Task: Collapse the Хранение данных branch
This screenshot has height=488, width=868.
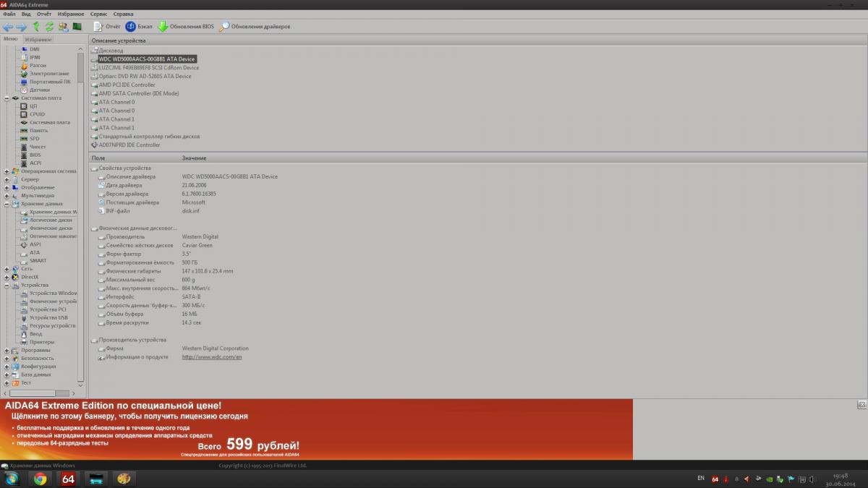Action: pyautogui.click(x=7, y=204)
